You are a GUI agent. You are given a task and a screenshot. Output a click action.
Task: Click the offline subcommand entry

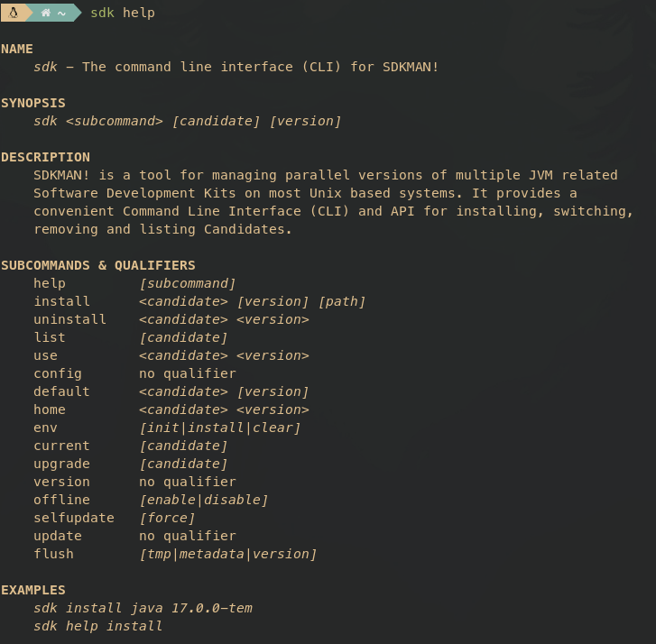[x=61, y=500]
